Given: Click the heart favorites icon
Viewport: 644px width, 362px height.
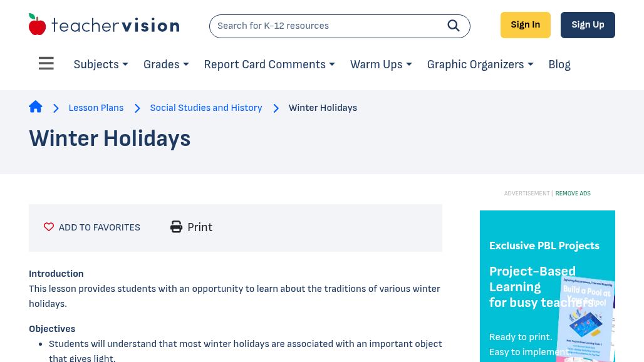Looking at the screenshot, I should pos(49,227).
